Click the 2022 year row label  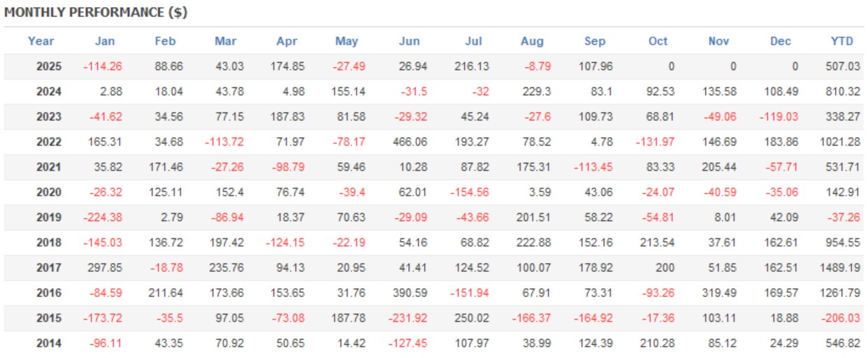click(49, 142)
